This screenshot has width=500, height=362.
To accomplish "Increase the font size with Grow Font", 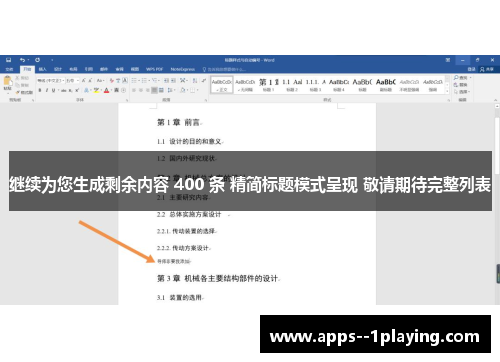I will [84, 81].
